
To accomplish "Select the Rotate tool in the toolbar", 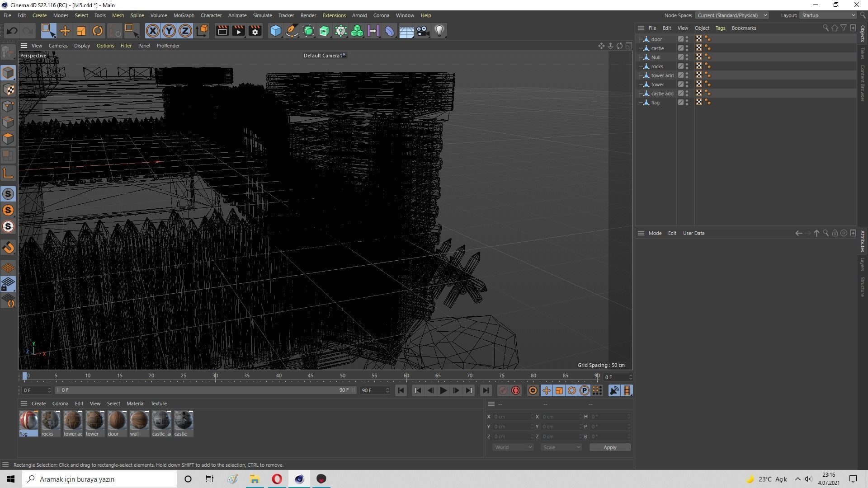I will 97,31.
